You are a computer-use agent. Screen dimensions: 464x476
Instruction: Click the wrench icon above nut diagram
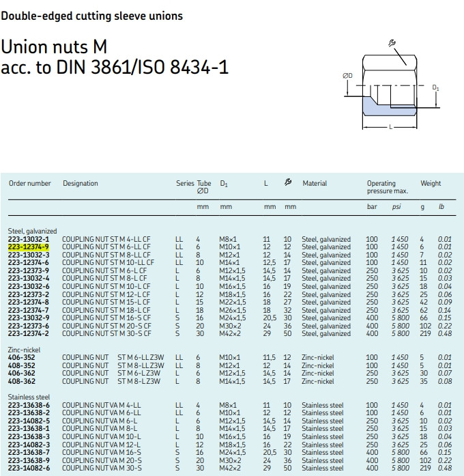coord(392,43)
